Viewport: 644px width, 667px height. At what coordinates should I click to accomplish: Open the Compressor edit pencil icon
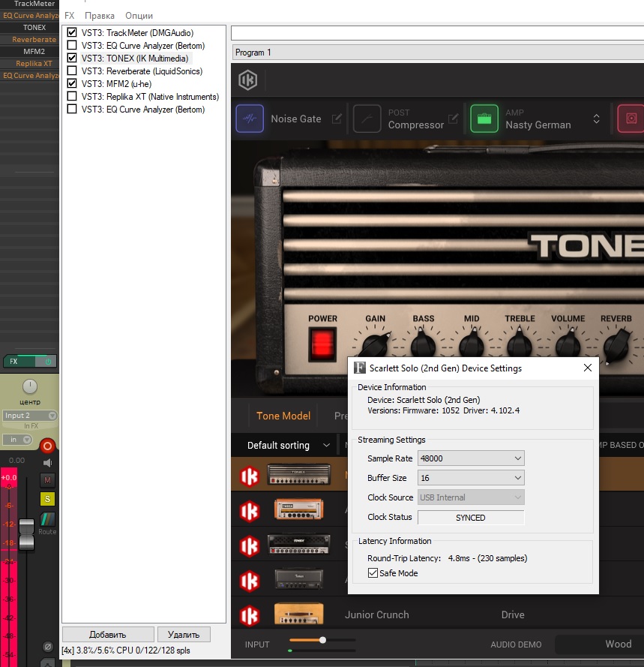(x=454, y=119)
